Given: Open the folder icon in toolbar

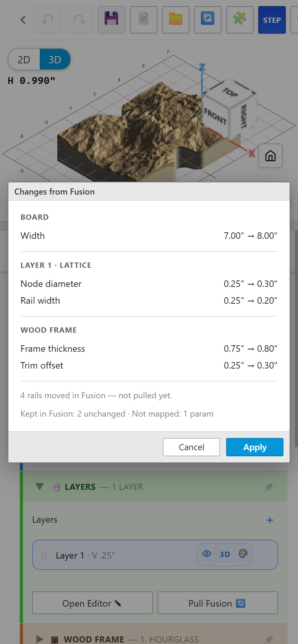Looking at the screenshot, I should tap(176, 20).
